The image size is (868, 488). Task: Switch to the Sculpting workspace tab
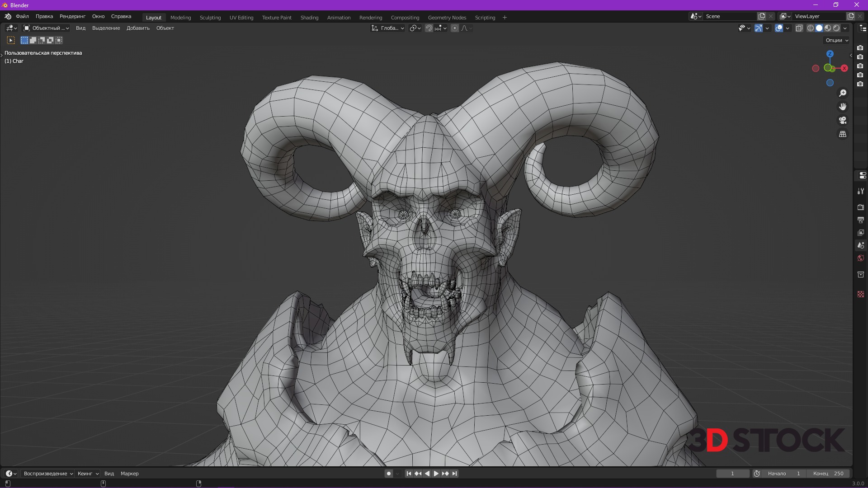pyautogui.click(x=210, y=18)
